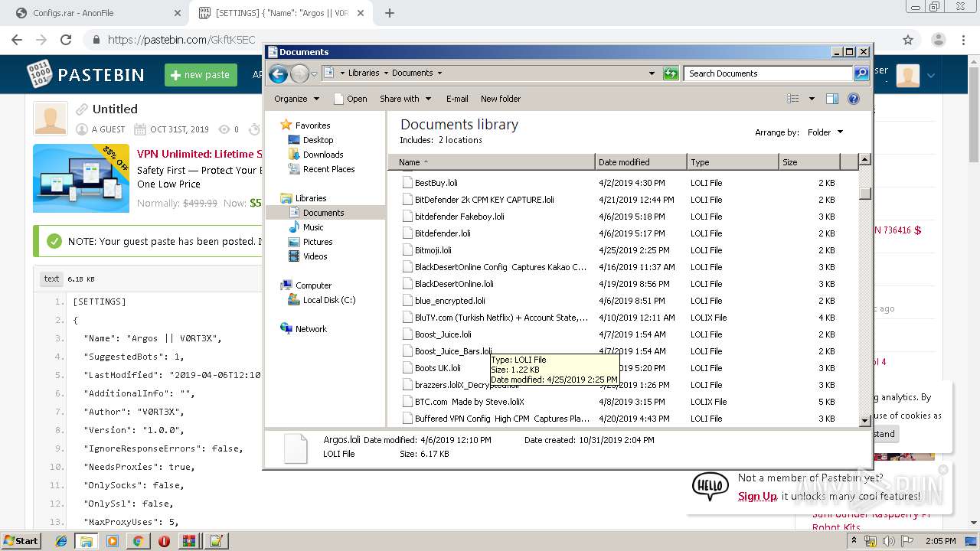
Task: Select Bitmoji.loli file
Action: point(433,250)
